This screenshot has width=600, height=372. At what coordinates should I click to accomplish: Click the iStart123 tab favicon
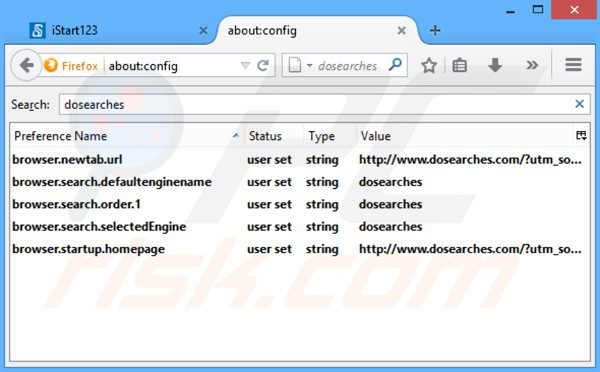point(38,30)
